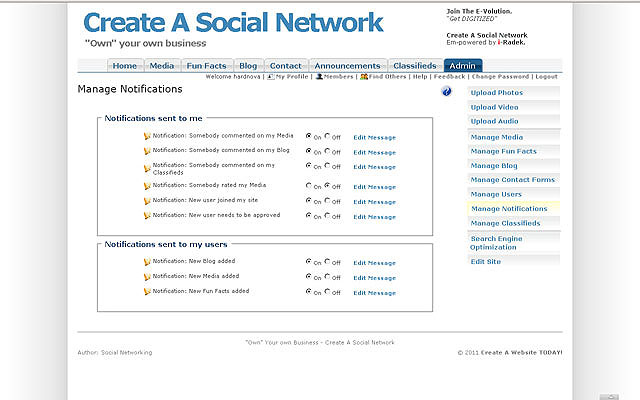Click notification icon beside 'New Blog added'

pyautogui.click(x=147, y=262)
